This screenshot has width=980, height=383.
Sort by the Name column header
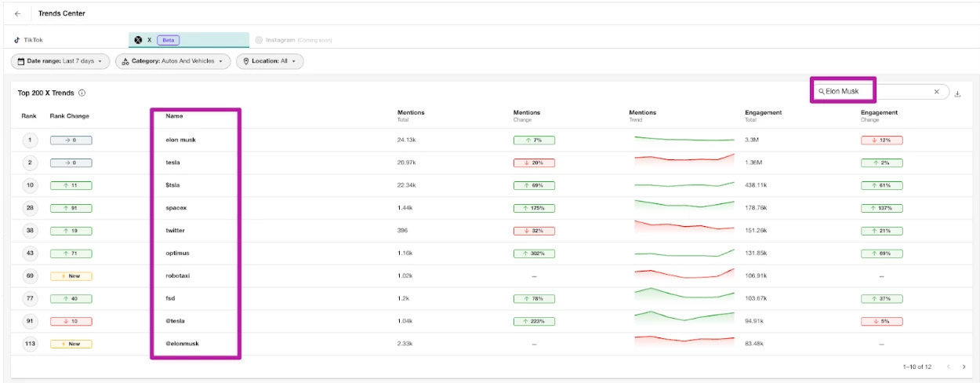pos(174,116)
